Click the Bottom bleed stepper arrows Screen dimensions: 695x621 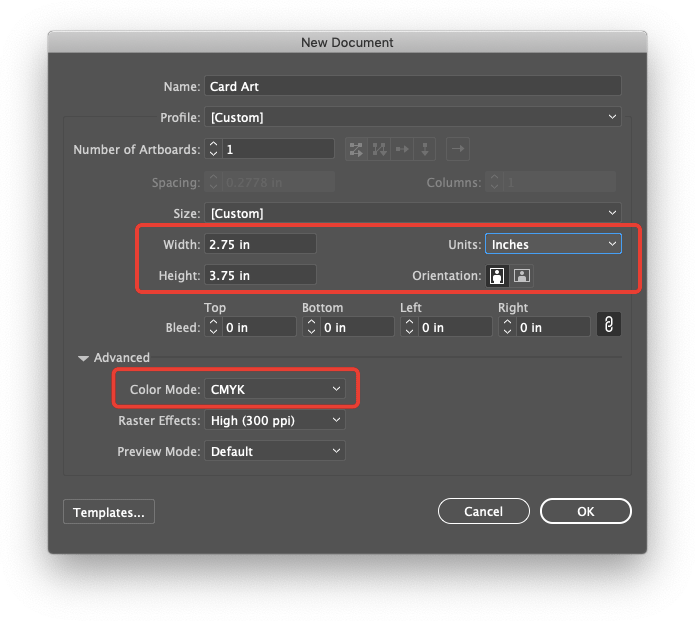[311, 327]
